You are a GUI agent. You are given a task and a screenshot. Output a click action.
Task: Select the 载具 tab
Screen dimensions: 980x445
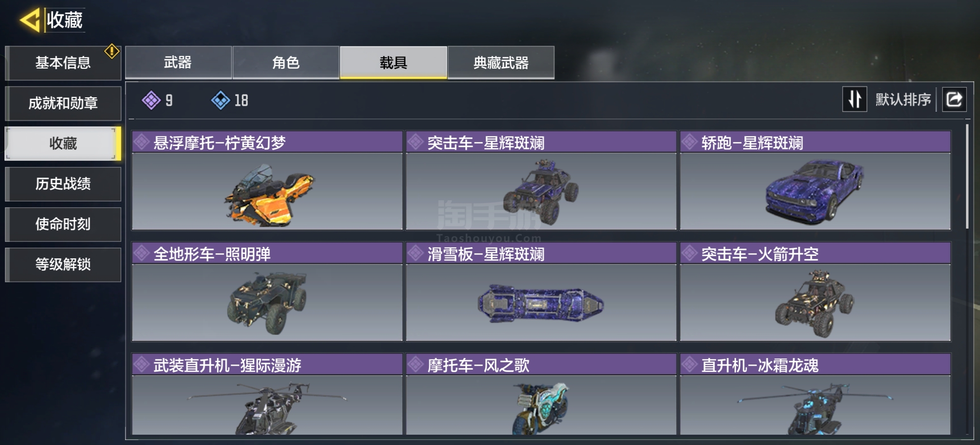coord(393,62)
